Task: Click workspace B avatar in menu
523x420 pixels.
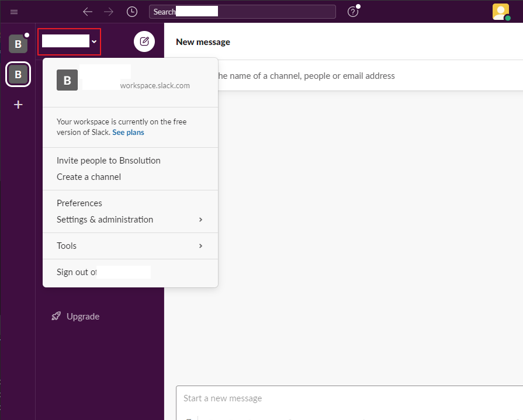Action: tap(67, 80)
